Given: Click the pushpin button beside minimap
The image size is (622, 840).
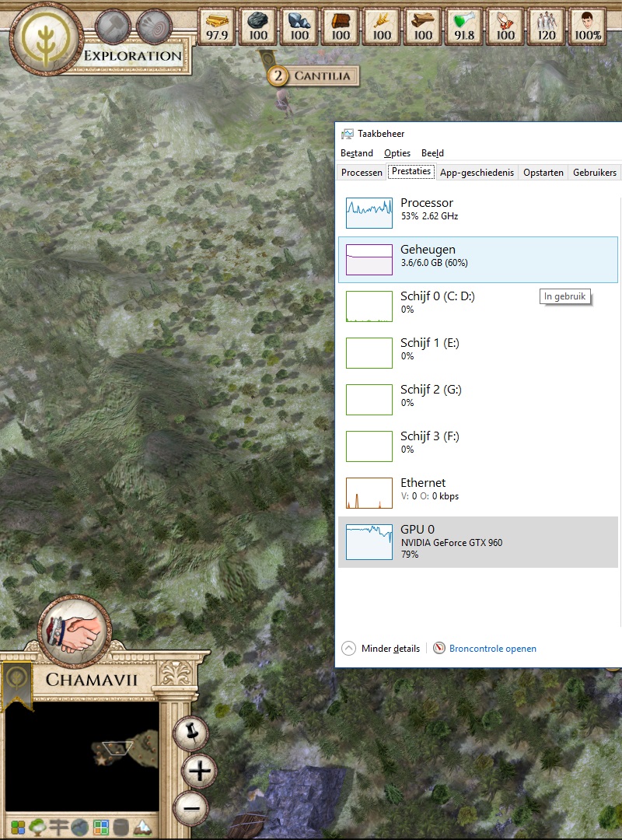Looking at the screenshot, I should [x=191, y=733].
